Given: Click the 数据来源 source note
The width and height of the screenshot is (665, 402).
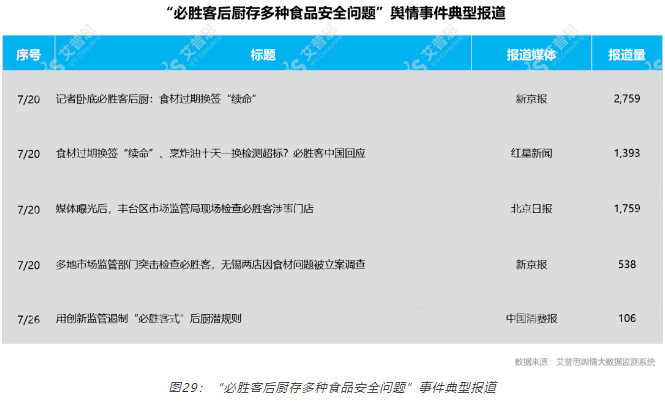Looking at the screenshot, I should [x=585, y=362].
